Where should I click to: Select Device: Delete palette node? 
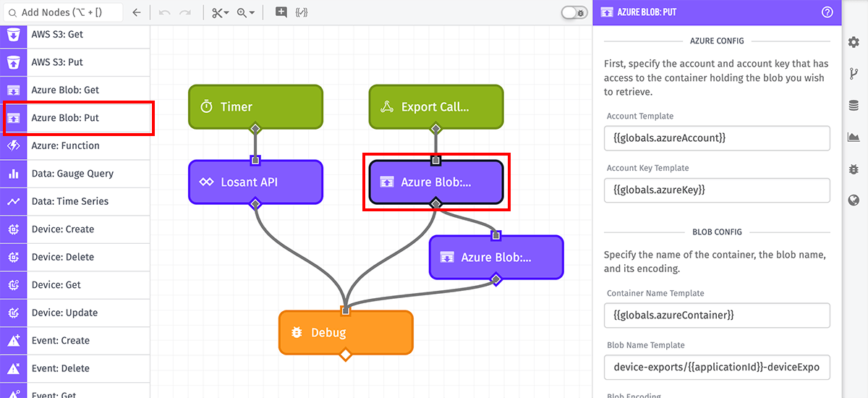pyautogui.click(x=75, y=257)
